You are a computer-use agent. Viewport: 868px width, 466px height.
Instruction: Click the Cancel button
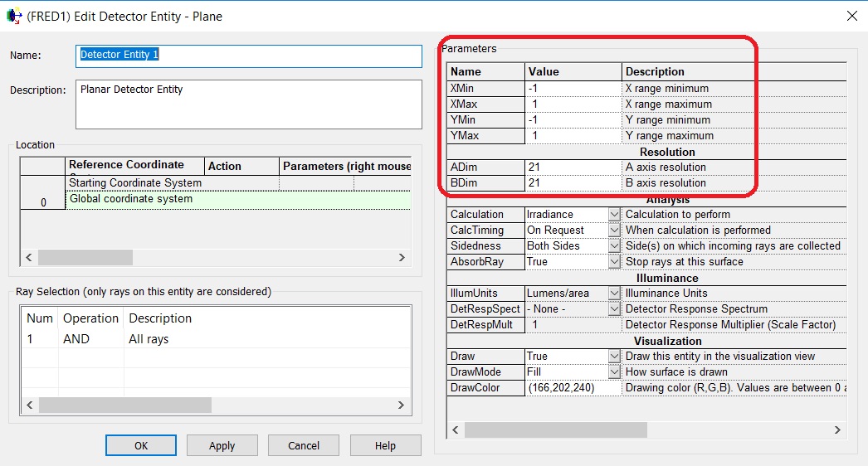[304, 445]
